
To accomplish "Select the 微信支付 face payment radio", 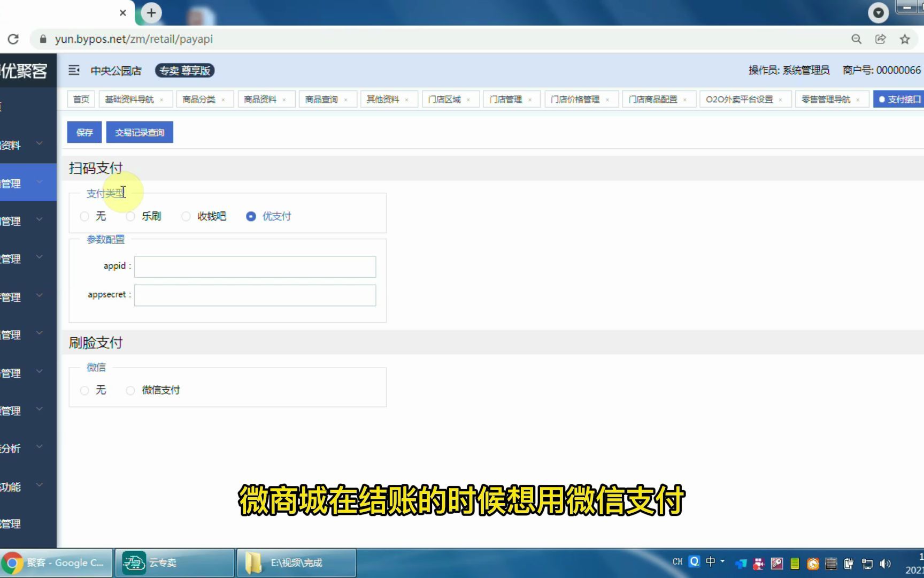I will tap(130, 390).
